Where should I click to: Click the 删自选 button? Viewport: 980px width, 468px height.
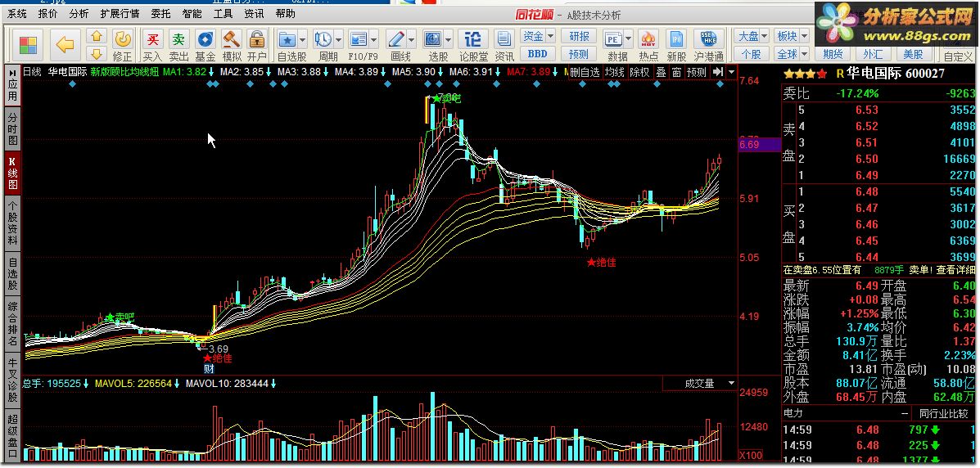pyautogui.click(x=585, y=72)
